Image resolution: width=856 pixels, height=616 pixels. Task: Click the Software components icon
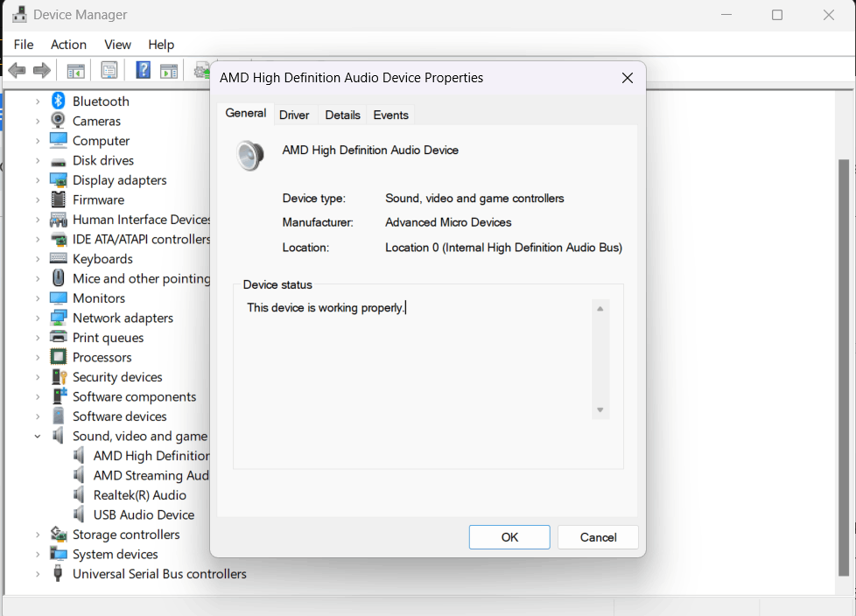59,396
